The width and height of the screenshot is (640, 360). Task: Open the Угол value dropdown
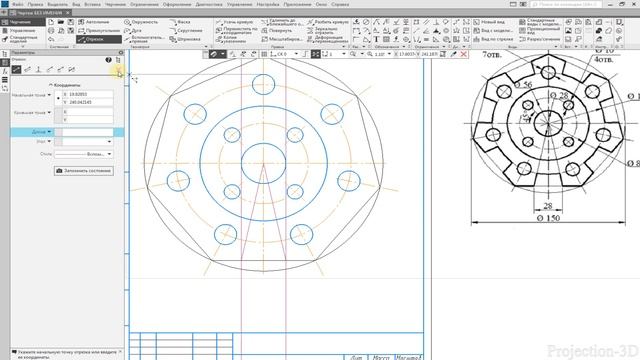click(109, 142)
